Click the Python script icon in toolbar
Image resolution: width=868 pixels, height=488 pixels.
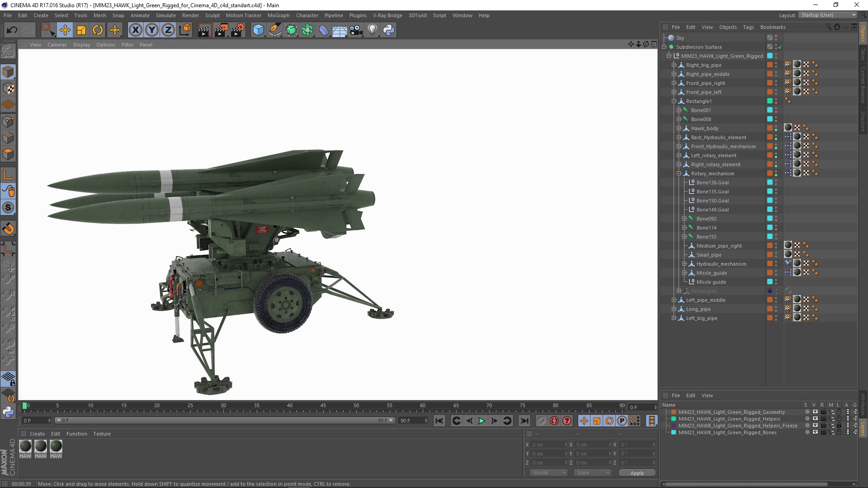coord(389,30)
